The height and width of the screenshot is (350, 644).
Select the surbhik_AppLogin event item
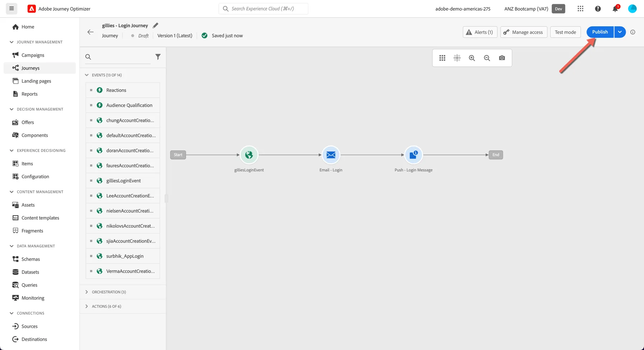coord(123,256)
